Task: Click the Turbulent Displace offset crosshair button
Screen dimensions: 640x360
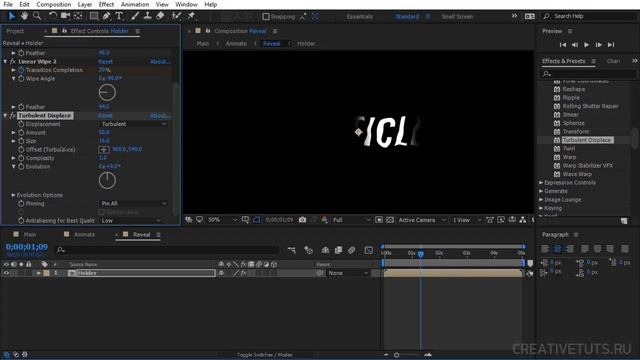Action: coord(104,149)
